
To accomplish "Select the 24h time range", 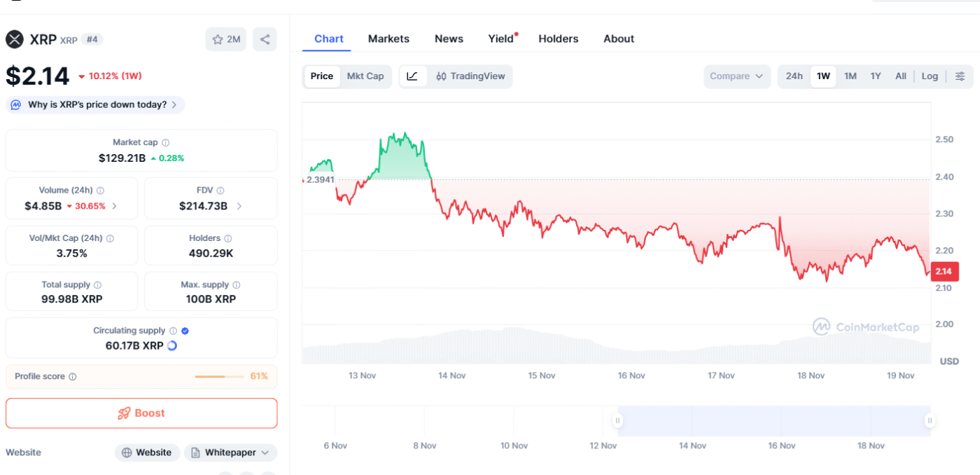I will pos(794,76).
